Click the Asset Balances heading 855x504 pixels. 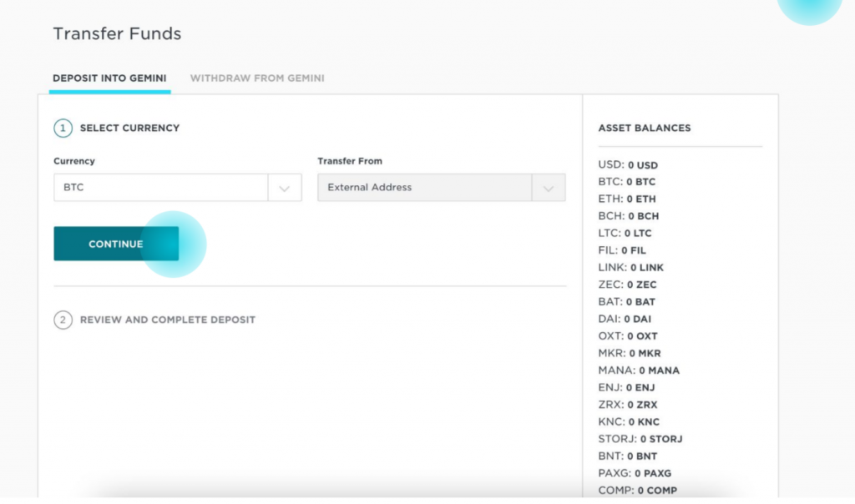(645, 128)
